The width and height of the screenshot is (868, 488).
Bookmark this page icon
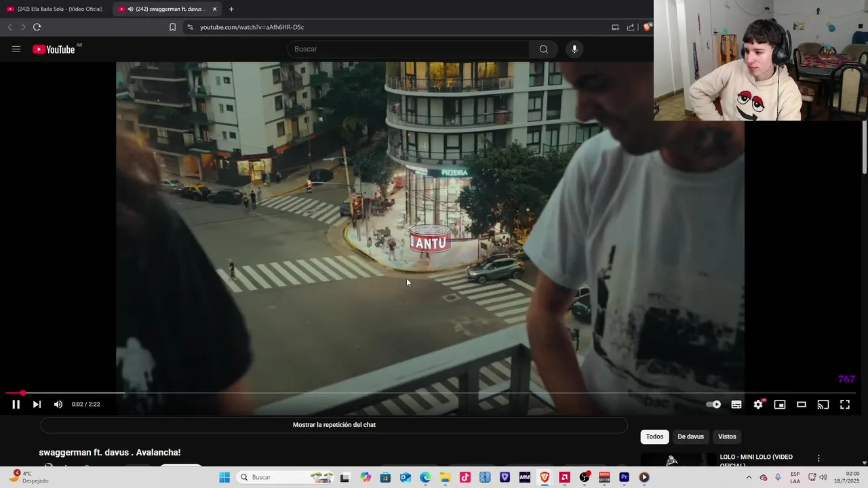[172, 27]
